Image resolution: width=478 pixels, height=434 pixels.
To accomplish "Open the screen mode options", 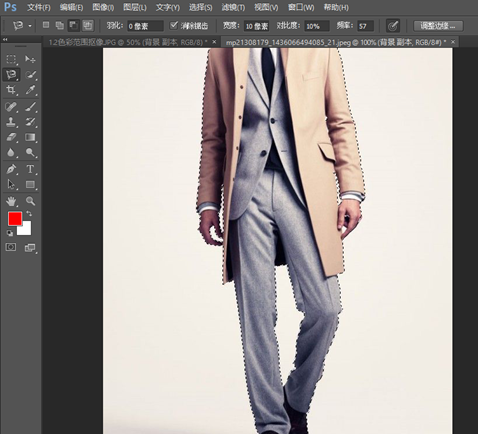I will 30,247.
